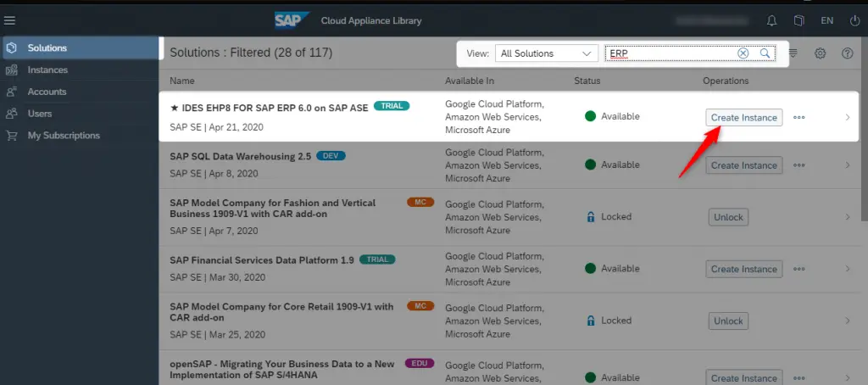Click the Instances sidebar icon
This screenshot has height=385, width=868.
point(11,70)
